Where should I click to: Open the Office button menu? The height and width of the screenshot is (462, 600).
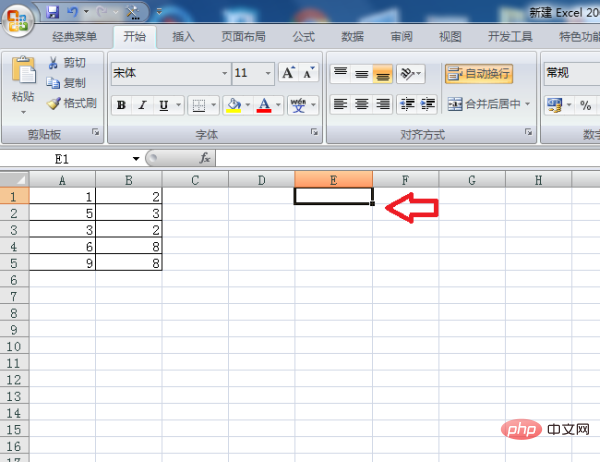[18, 20]
